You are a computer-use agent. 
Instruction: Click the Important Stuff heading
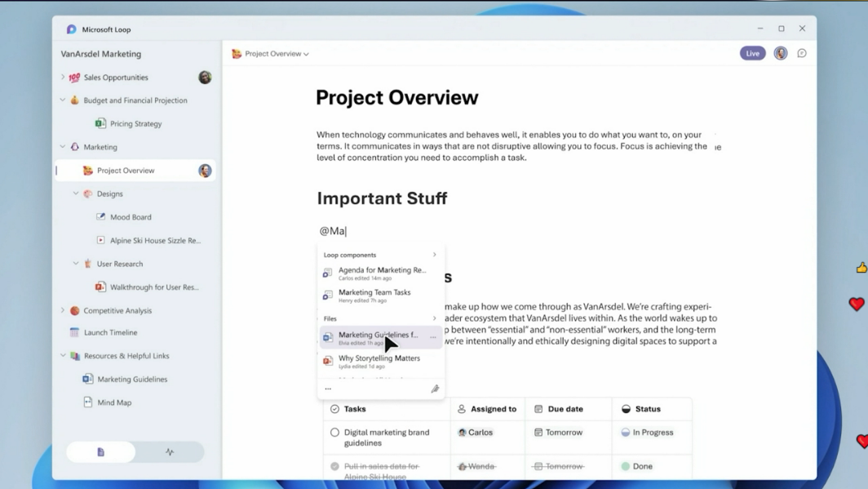click(382, 198)
